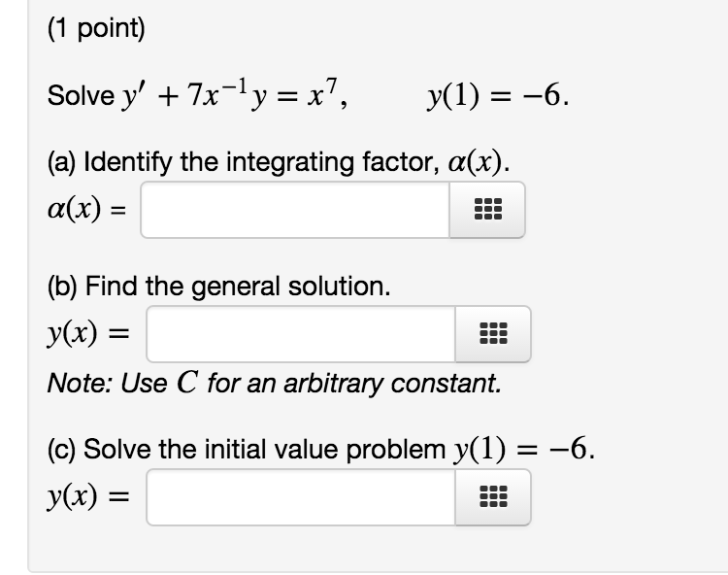
Task: Click the α(x) integrating factor answer field
Action: click(295, 210)
